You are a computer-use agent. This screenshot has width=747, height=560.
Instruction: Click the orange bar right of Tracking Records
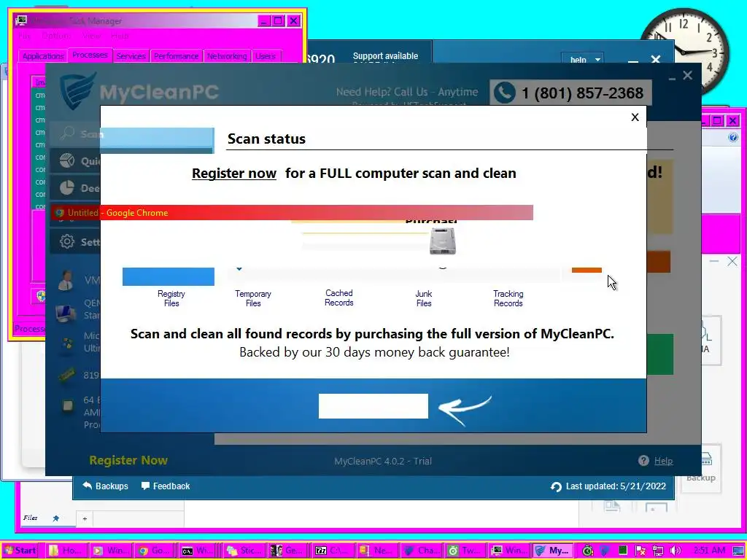pos(587,270)
